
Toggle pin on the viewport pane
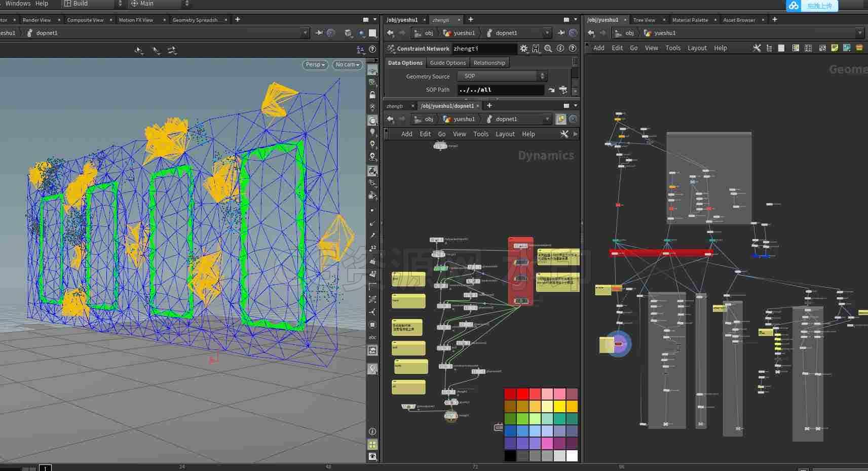pos(319,33)
